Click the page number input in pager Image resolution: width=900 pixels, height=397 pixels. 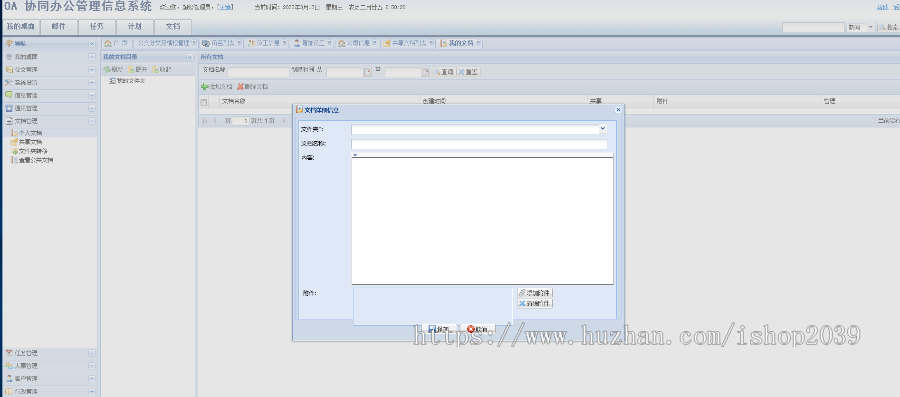(242, 121)
